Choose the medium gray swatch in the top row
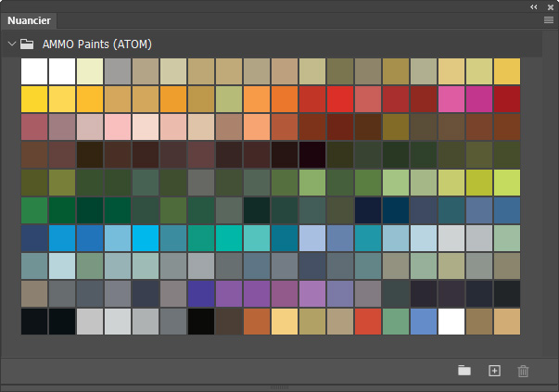This screenshot has height=392, width=559. click(118, 71)
